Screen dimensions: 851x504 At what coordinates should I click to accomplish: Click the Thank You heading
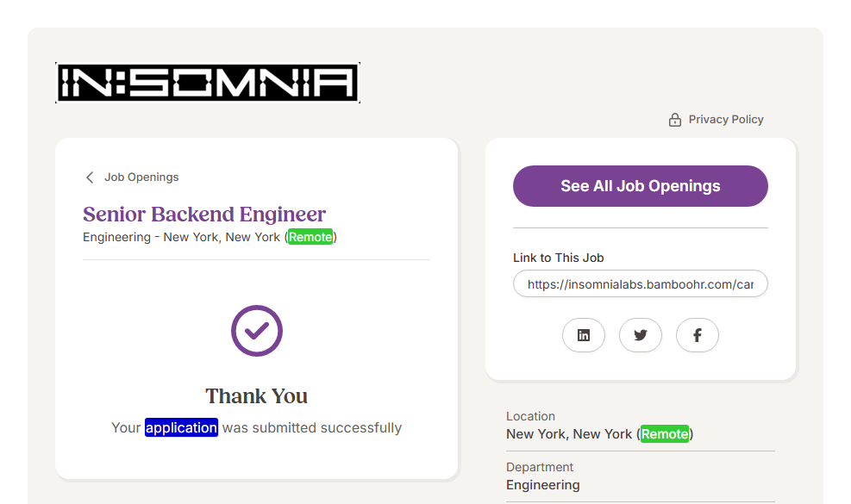257,396
